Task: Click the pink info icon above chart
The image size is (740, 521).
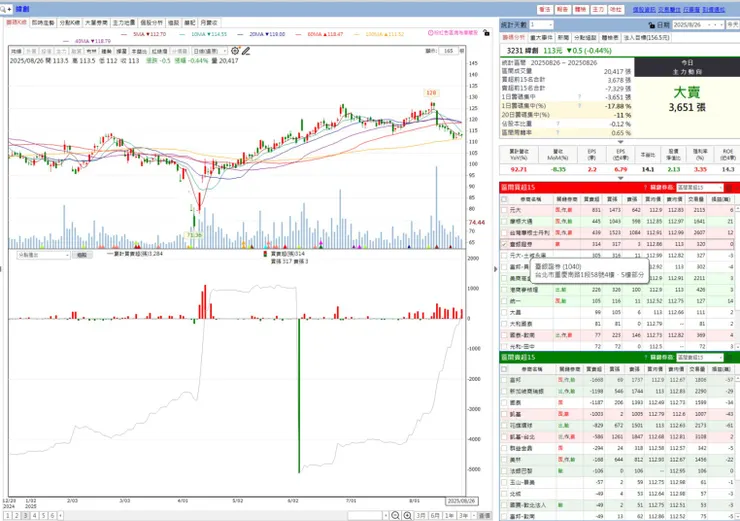Action: coord(430,33)
